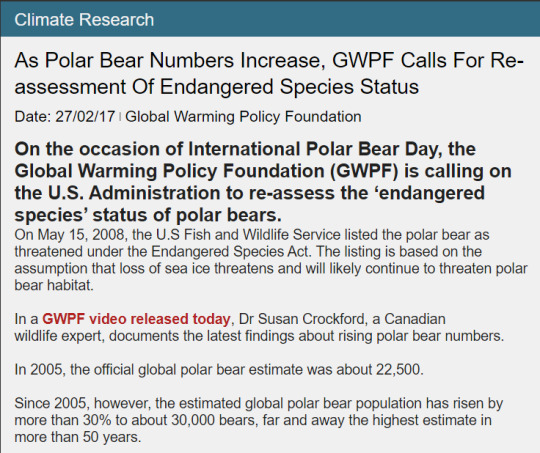540x453 pixels.
Task: Click the sentence 'In 2005, the official global'
Action: tap(219, 370)
